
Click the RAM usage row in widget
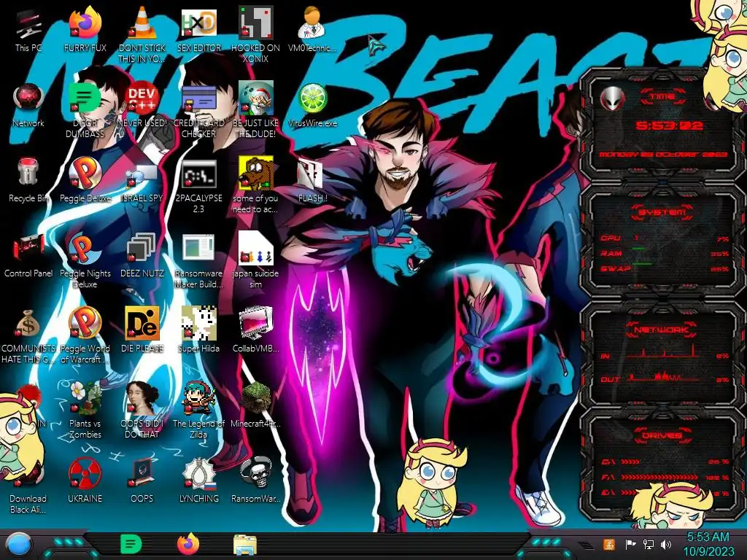coord(665,253)
